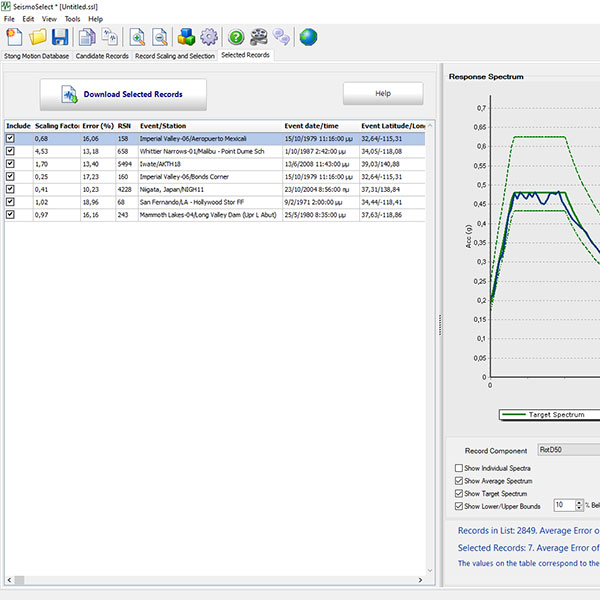The image size is (600, 600).
Task: Click the Include column header
Action: point(18,126)
